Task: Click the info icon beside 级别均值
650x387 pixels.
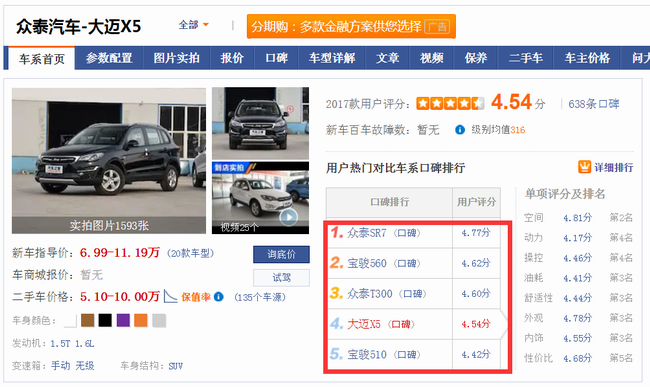Action: [x=460, y=130]
